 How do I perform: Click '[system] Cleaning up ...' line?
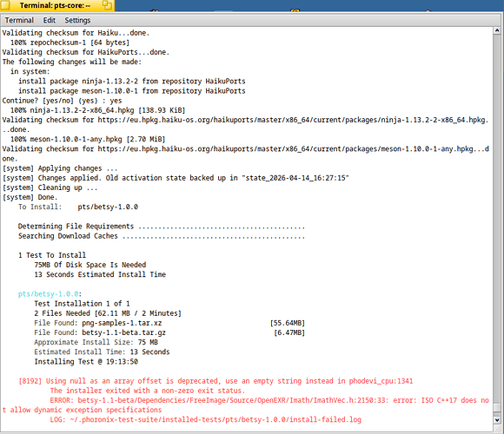click(50, 187)
